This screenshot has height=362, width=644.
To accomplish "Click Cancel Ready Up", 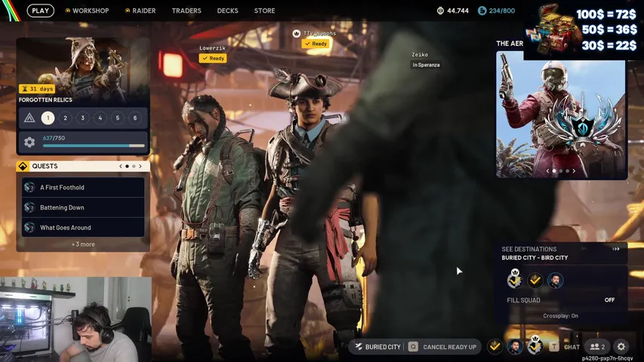I will pyautogui.click(x=450, y=347).
